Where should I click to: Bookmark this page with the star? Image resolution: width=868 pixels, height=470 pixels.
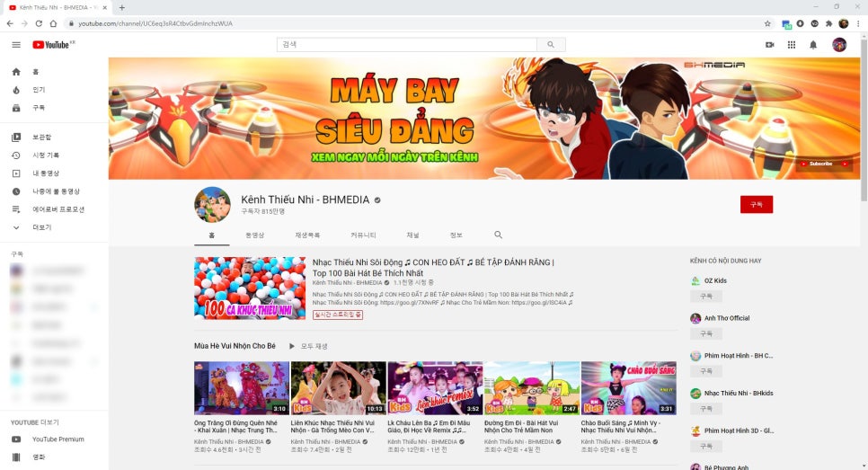pos(767,23)
